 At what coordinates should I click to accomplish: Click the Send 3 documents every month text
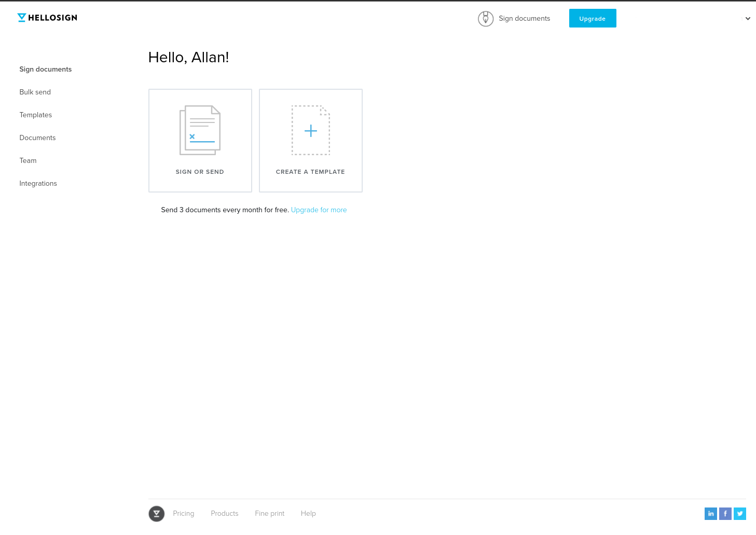click(225, 210)
